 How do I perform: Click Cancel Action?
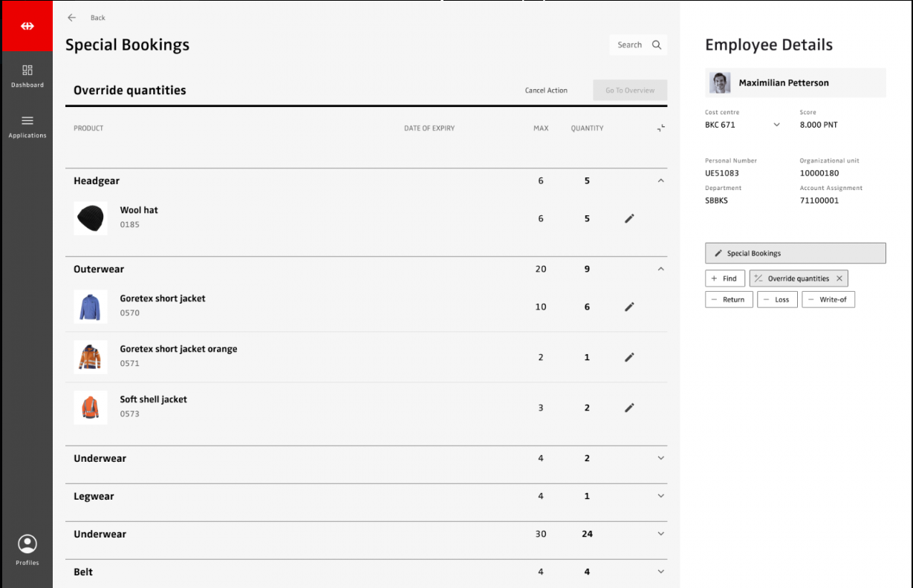[x=546, y=91]
